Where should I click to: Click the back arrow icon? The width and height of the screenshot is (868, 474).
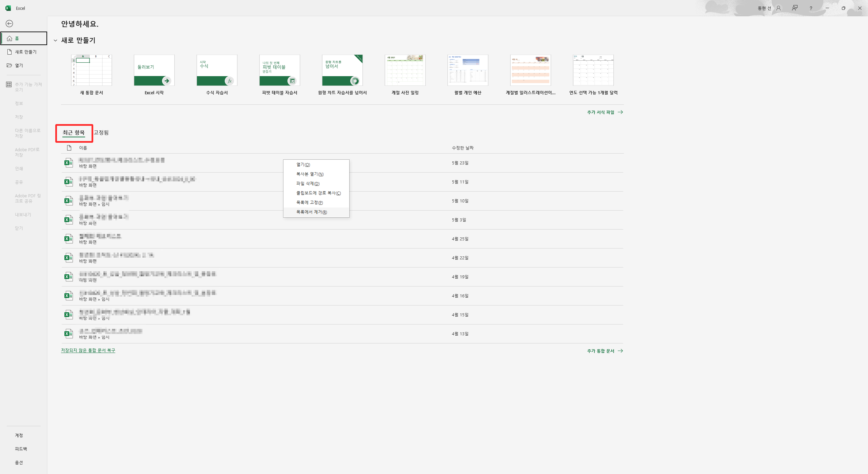pos(9,23)
